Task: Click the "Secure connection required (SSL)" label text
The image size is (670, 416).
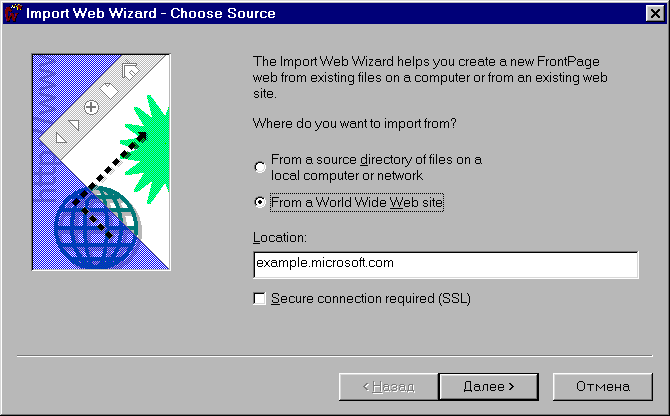Action: click(x=370, y=299)
